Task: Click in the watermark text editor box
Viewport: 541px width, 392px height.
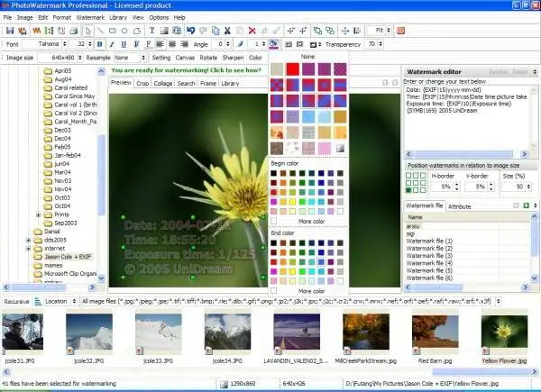Action: (x=466, y=117)
